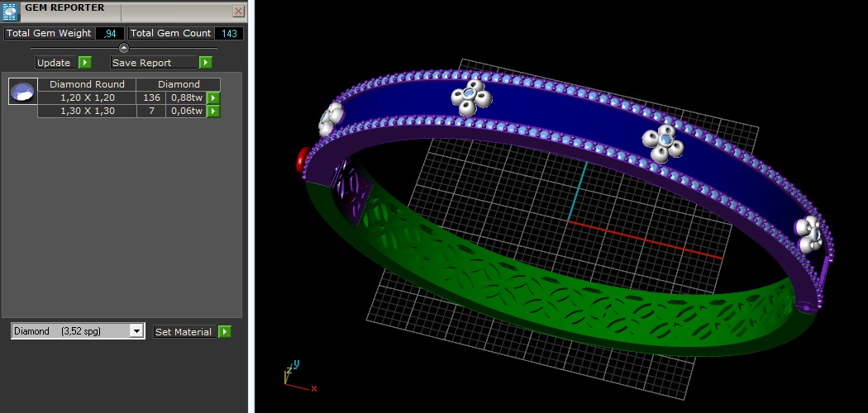Collapse panel with round arrow toggle

click(124, 48)
